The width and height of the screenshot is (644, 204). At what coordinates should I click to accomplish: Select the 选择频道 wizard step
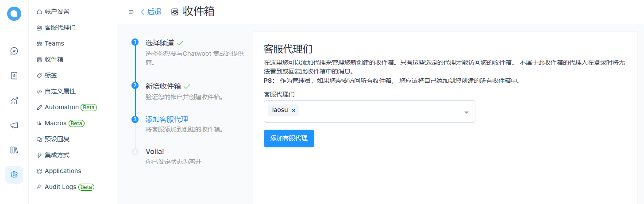pos(159,43)
